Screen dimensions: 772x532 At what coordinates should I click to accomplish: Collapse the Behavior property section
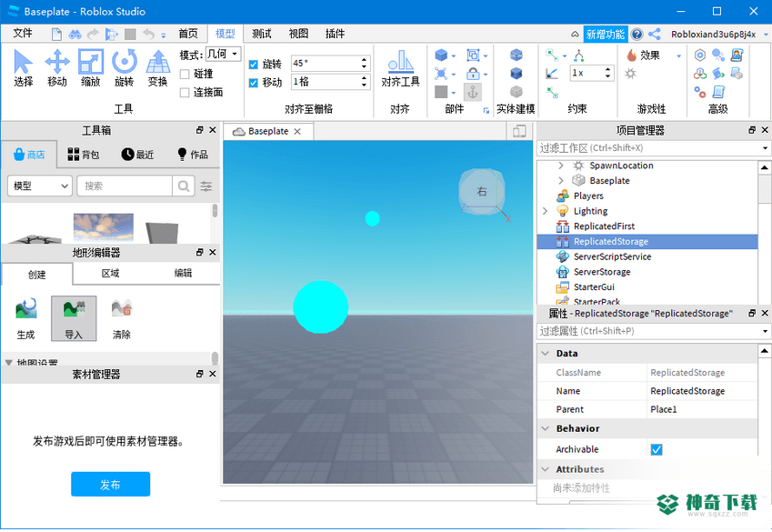click(x=545, y=428)
